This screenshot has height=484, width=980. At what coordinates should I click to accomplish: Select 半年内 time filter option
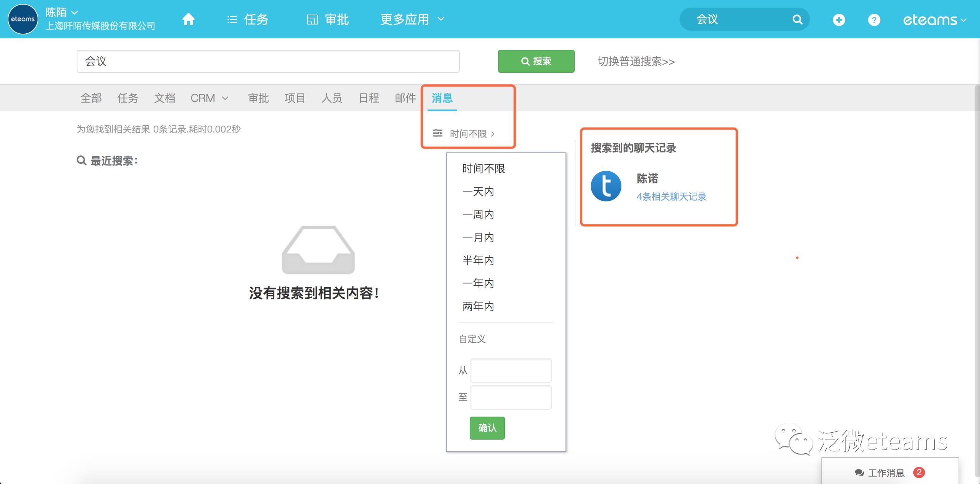click(x=478, y=260)
